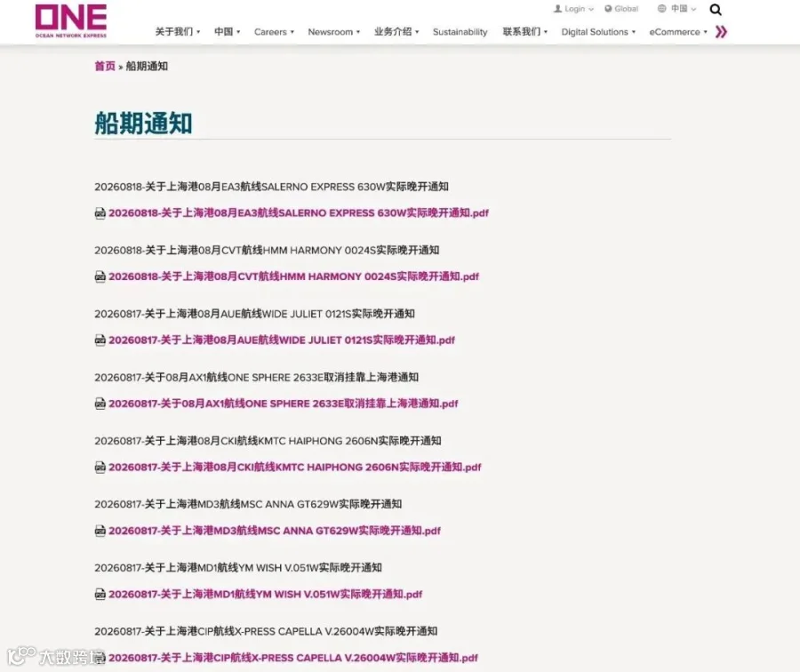Click black title text for HMM HARMONY 0024S
Screen dimensions: 800x672
(267, 250)
